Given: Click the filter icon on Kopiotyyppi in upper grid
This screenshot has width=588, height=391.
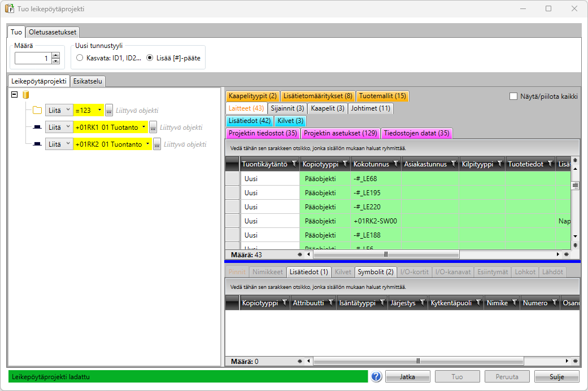Looking at the screenshot, I should [345, 164].
